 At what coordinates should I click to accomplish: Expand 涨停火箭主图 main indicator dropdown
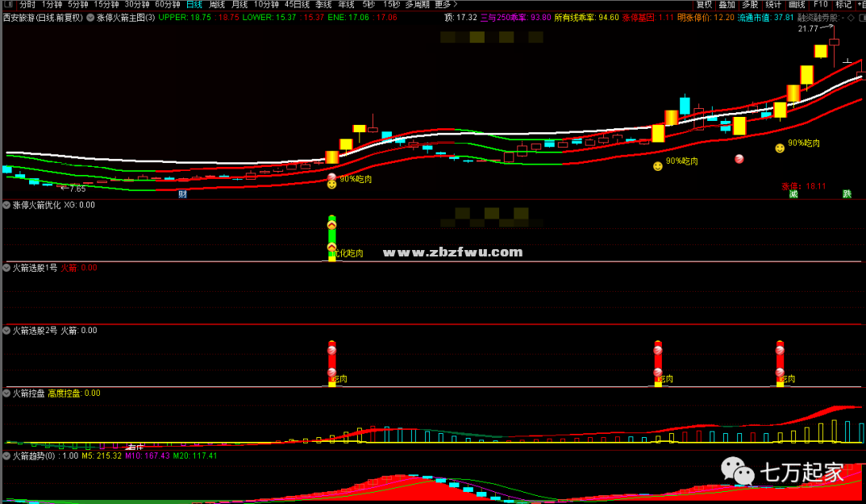click(90, 18)
